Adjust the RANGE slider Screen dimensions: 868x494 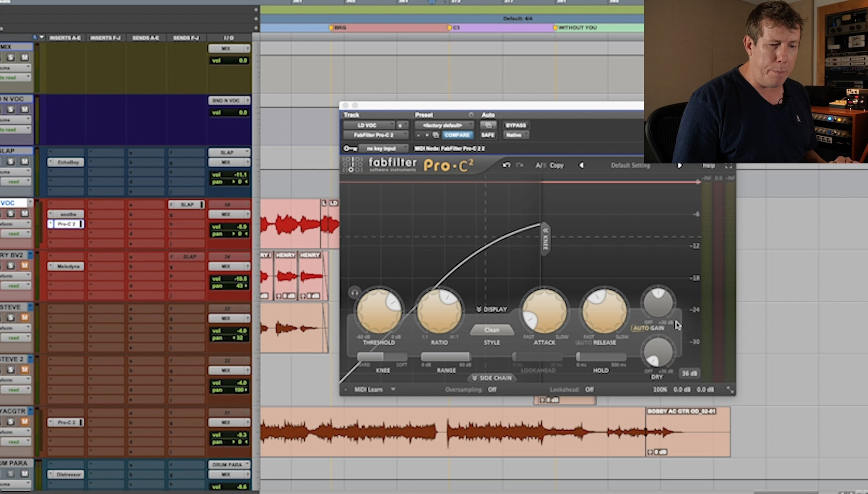pos(446,357)
